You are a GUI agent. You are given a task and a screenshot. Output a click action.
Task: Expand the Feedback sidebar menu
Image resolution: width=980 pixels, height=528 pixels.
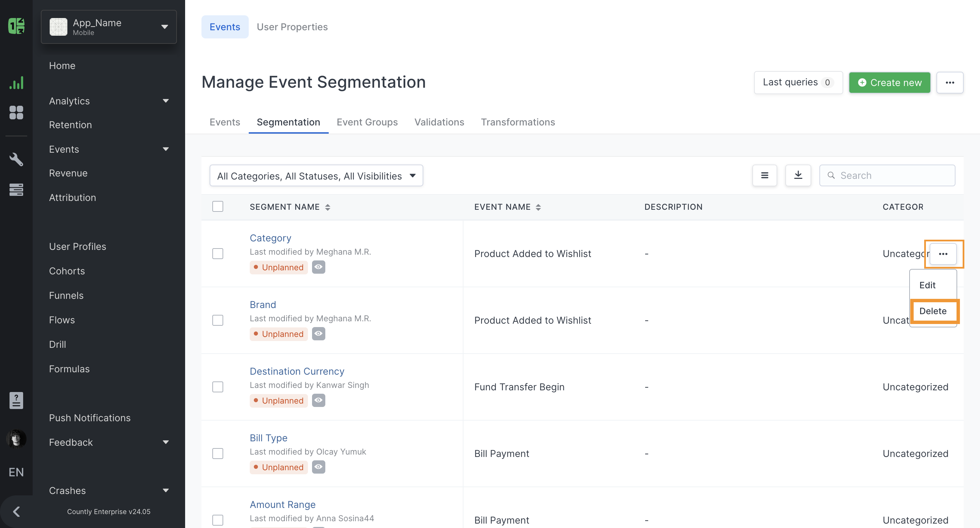click(109, 442)
